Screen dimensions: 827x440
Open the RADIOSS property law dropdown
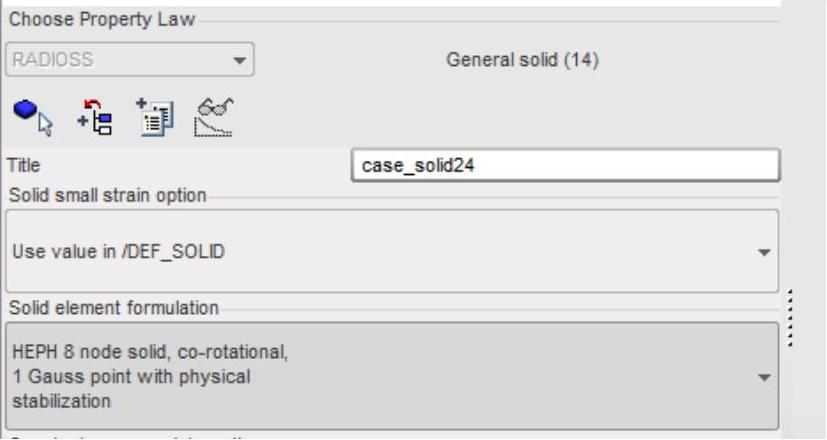coord(130,60)
